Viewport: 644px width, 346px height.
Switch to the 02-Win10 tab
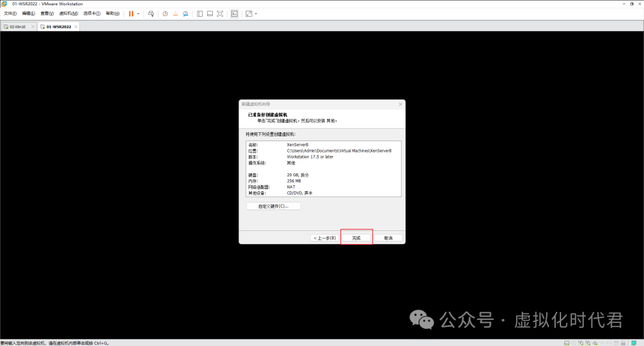(18, 26)
